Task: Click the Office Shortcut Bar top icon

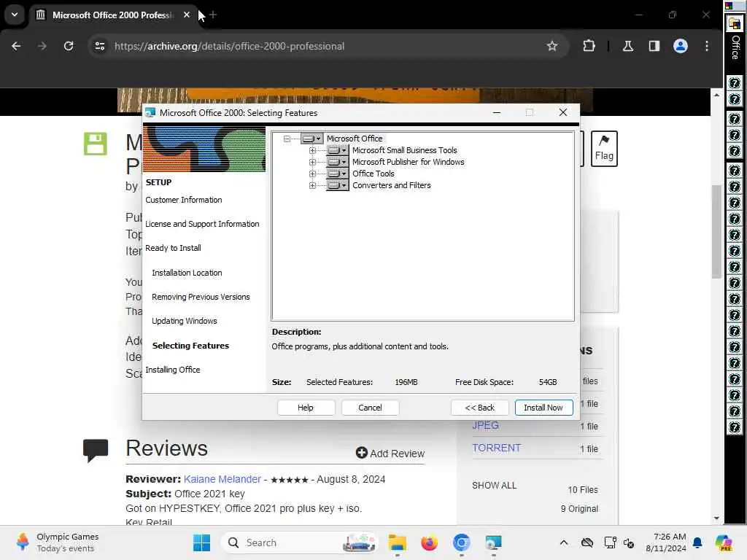Action: (735, 23)
